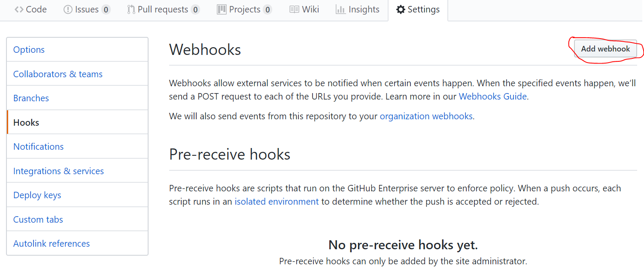
Task: Click the Projects count badge
Action: (x=267, y=9)
